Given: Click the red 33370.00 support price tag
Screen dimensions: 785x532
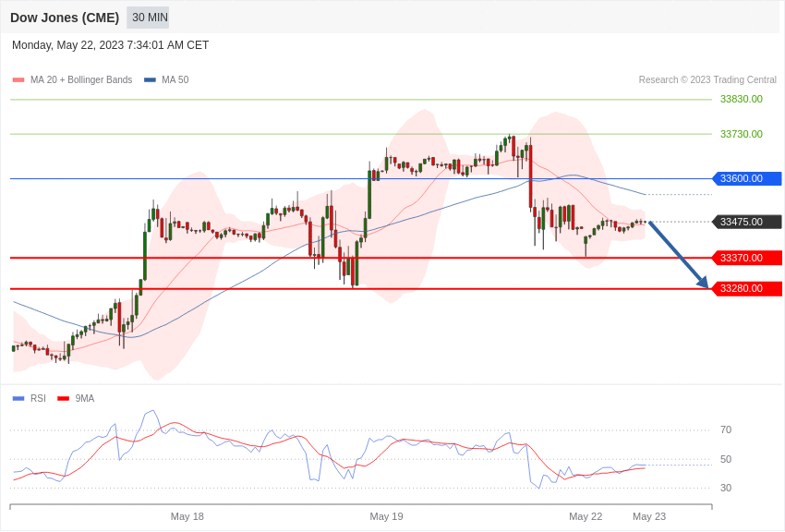Looking at the screenshot, I should tap(746, 258).
